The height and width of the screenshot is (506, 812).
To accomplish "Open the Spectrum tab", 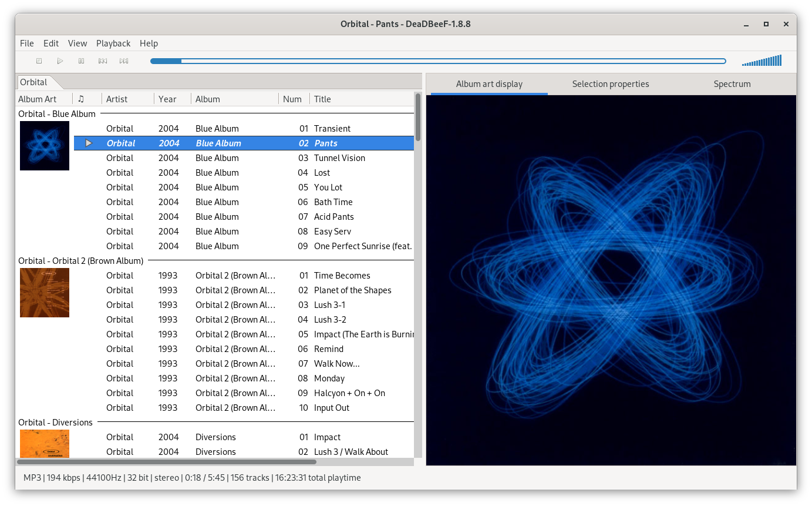I will (732, 84).
